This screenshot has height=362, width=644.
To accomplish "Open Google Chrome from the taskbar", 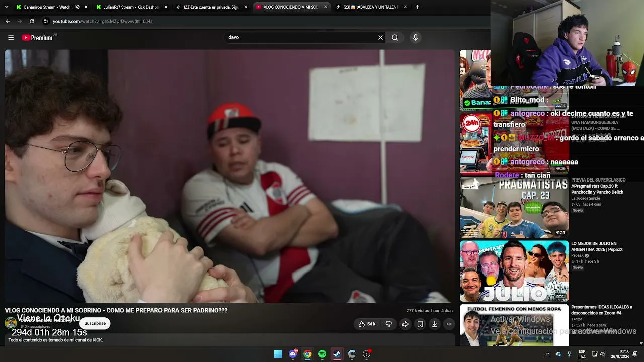I will pos(307,354).
